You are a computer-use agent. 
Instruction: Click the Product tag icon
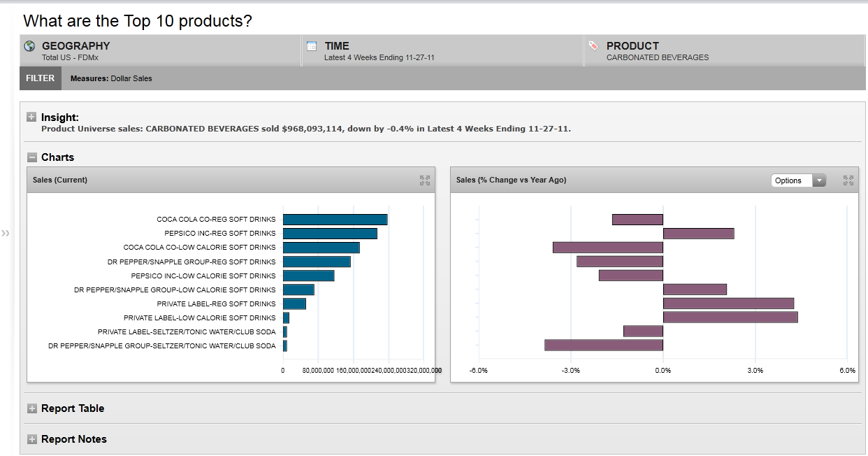click(593, 46)
